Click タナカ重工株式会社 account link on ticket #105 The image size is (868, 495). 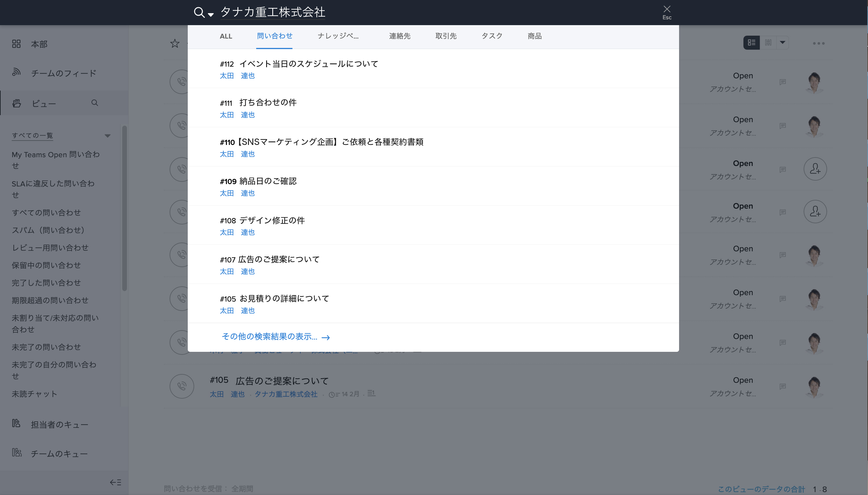[286, 394]
